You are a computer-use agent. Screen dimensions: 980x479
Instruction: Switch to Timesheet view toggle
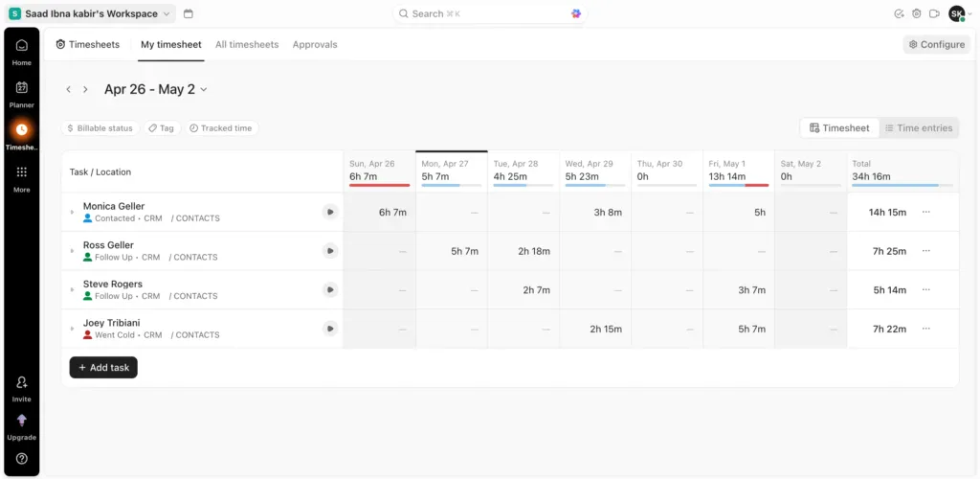pos(839,128)
